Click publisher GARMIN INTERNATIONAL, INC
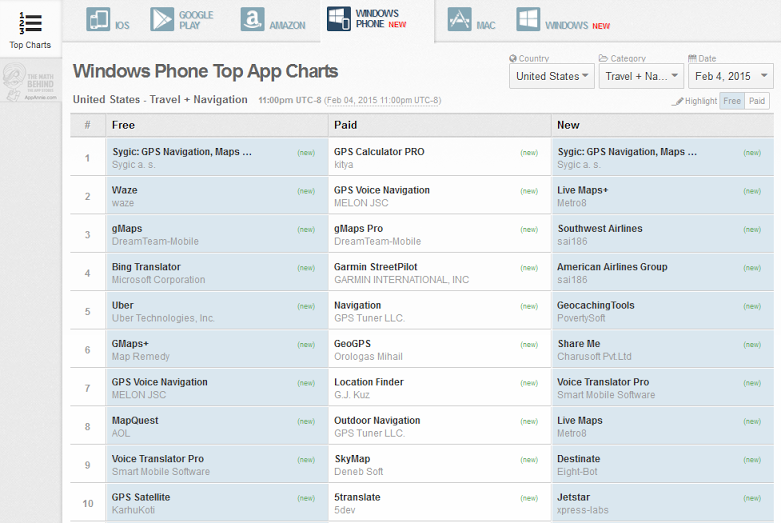The height and width of the screenshot is (523, 781). click(401, 280)
